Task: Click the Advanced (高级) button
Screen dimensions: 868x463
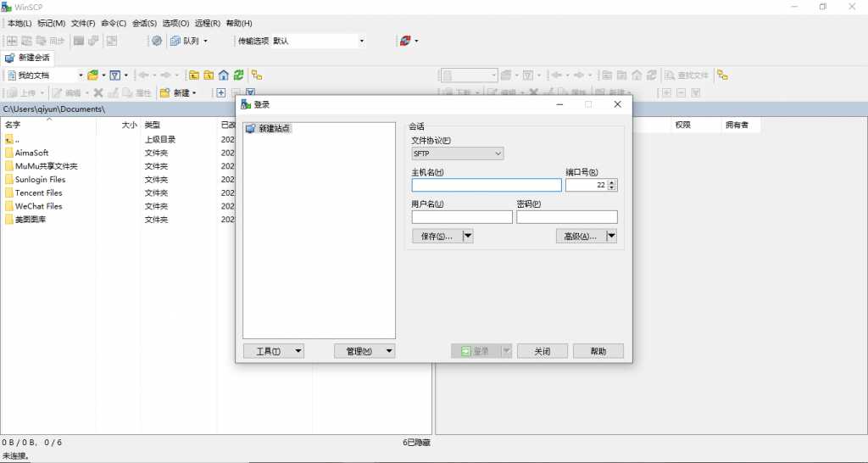Action: point(581,237)
